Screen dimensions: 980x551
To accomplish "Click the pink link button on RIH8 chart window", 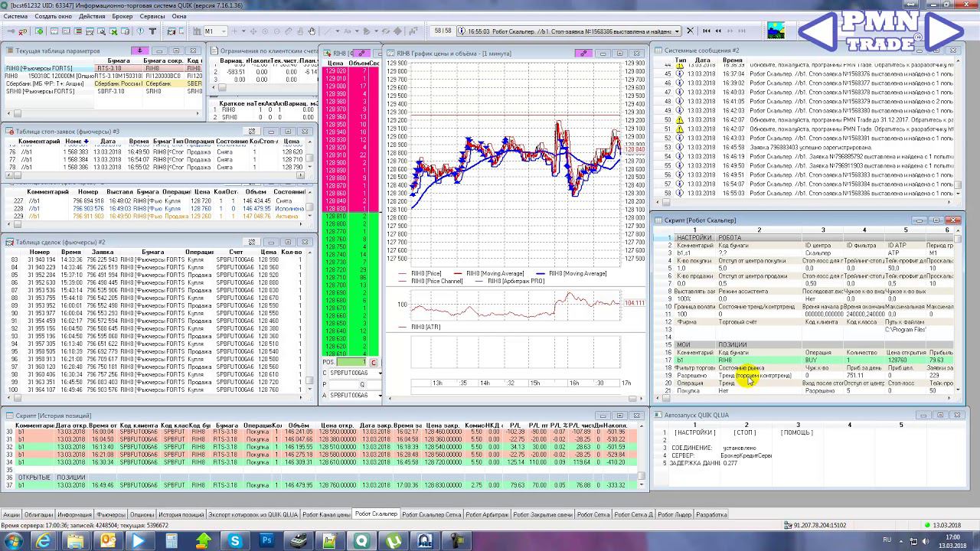I will point(584,53).
